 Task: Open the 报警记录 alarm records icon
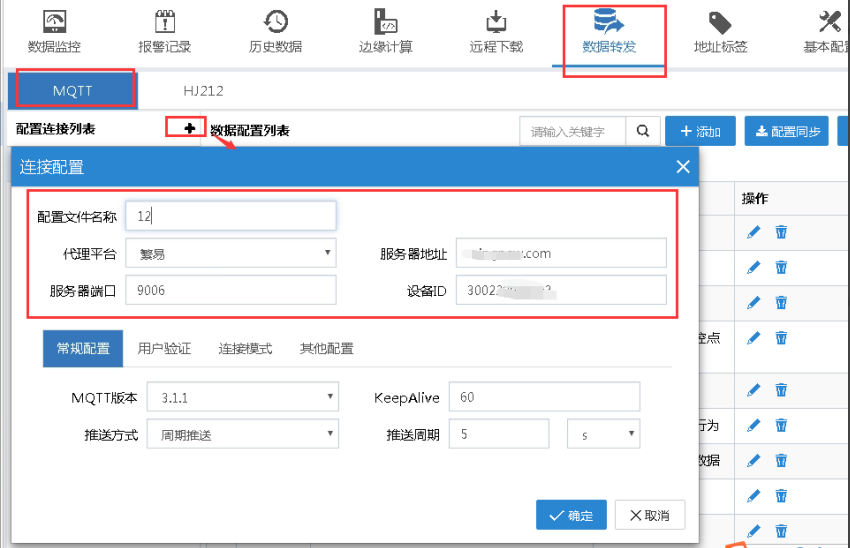point(164,23)
